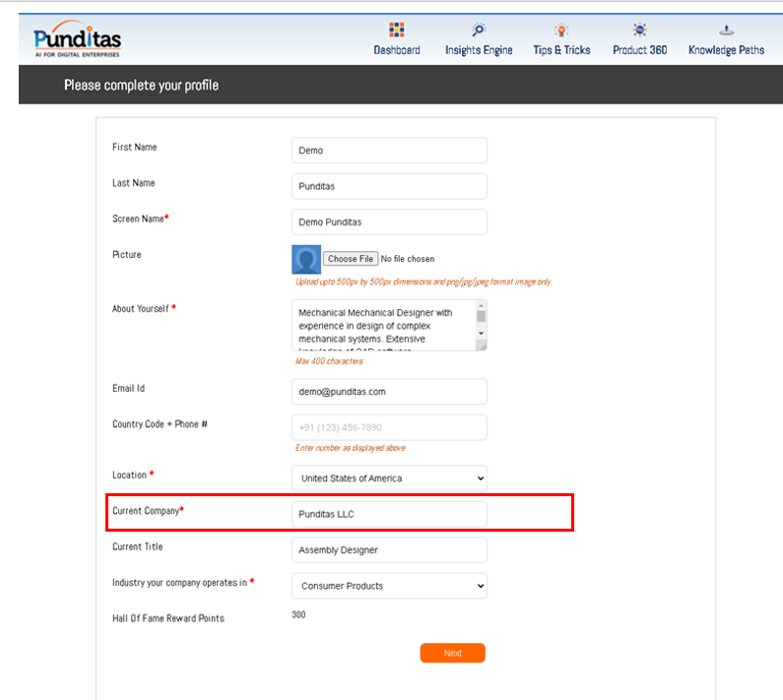Click the First Name input field
The image size is (783, 700).
389,151
